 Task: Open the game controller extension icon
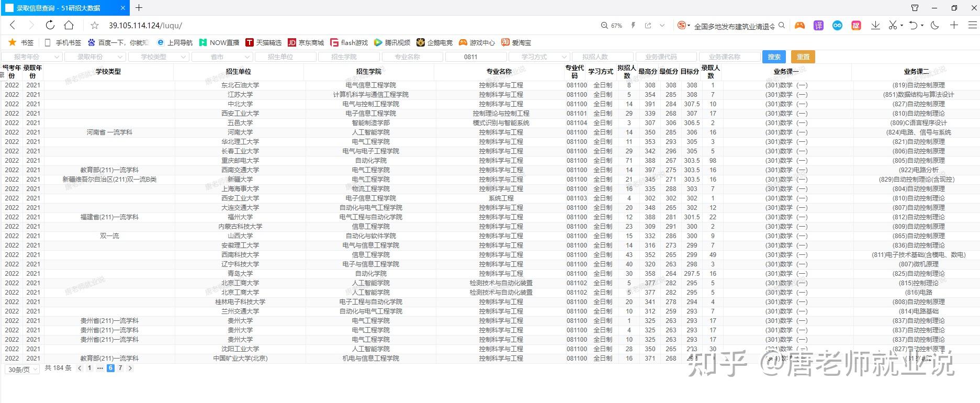click(799, 25)
